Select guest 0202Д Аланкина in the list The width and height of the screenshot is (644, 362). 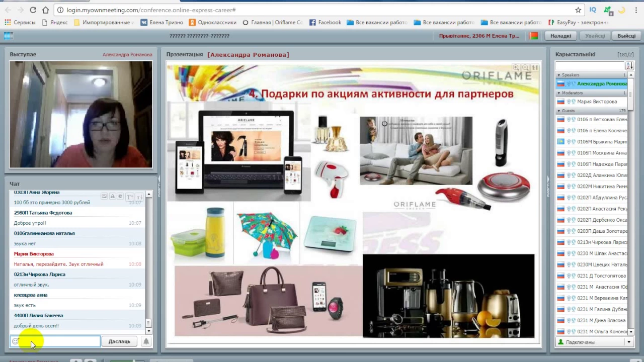pyautogui.click(x=591, y=175)
